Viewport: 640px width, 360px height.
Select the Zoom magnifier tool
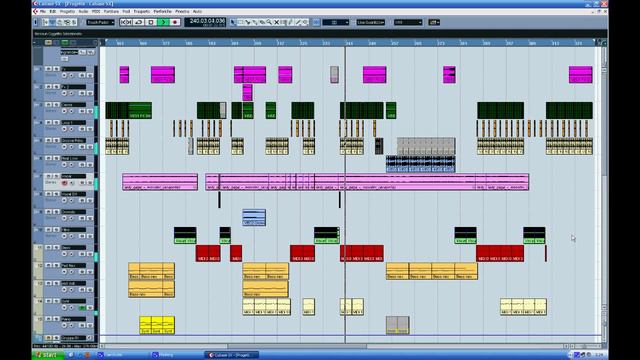269,22
